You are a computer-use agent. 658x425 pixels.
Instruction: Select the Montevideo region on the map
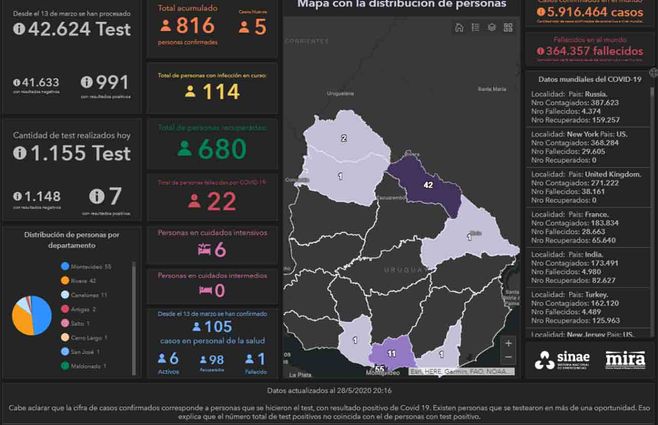point(381,368)
